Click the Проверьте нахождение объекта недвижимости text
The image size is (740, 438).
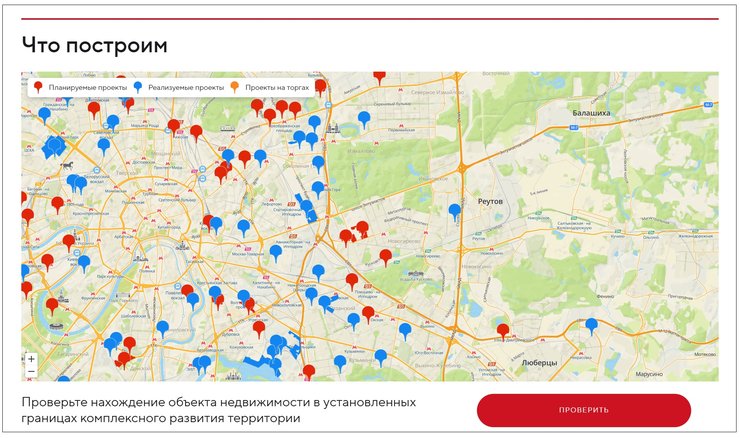tap(219, 410)
